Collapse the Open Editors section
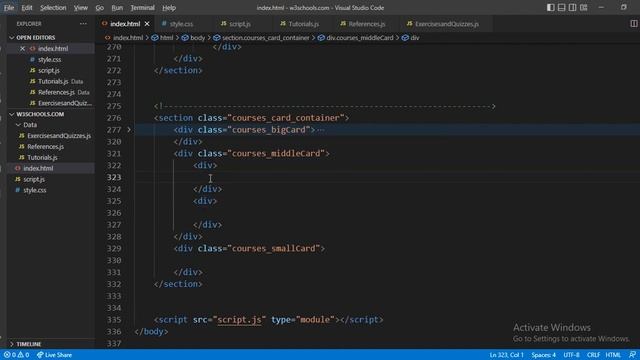This screenshot has height=360, width=640. coord(36,38)
